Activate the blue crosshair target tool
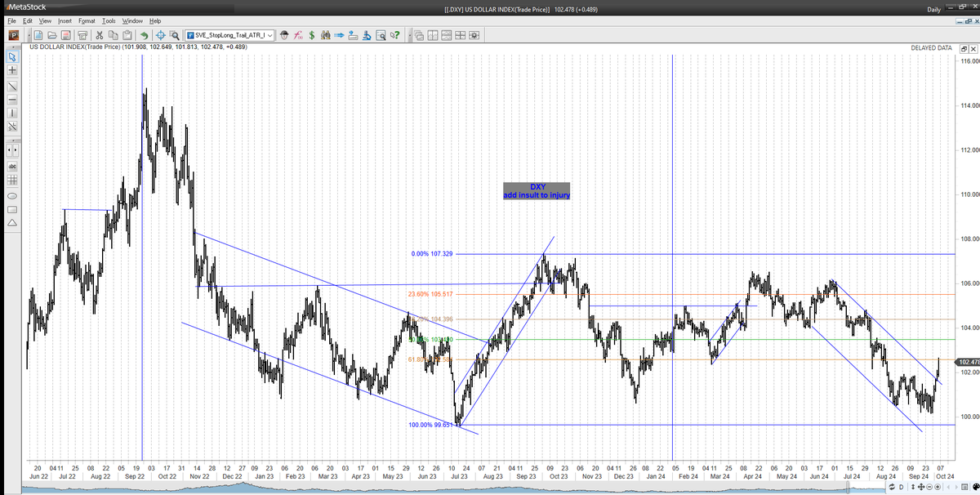Screen dimensions: 980x495 [161, 35]
